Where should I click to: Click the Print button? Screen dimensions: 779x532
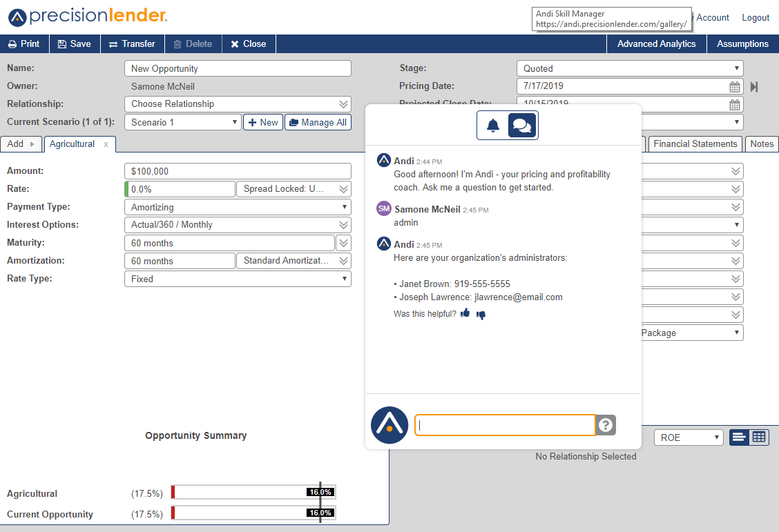(x=24, y=43)
